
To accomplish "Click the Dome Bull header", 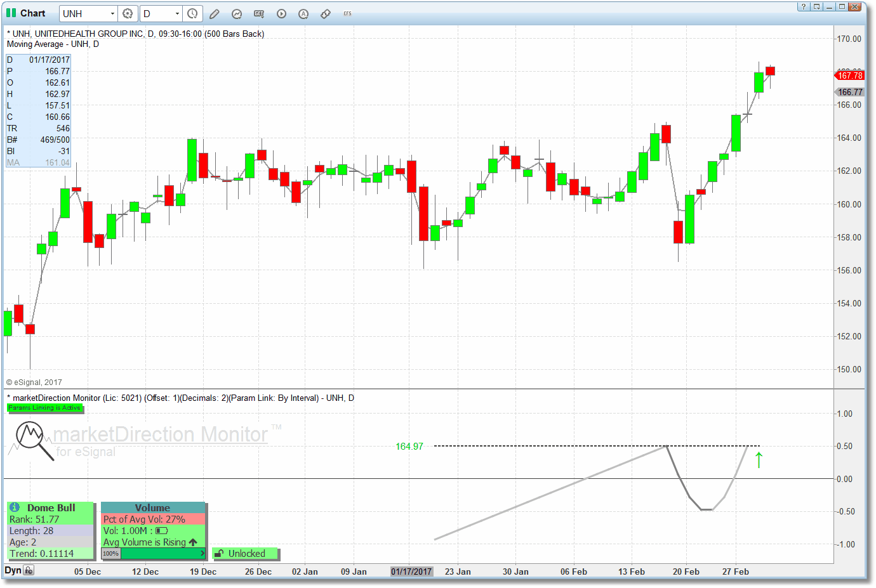I will point(51,507).
